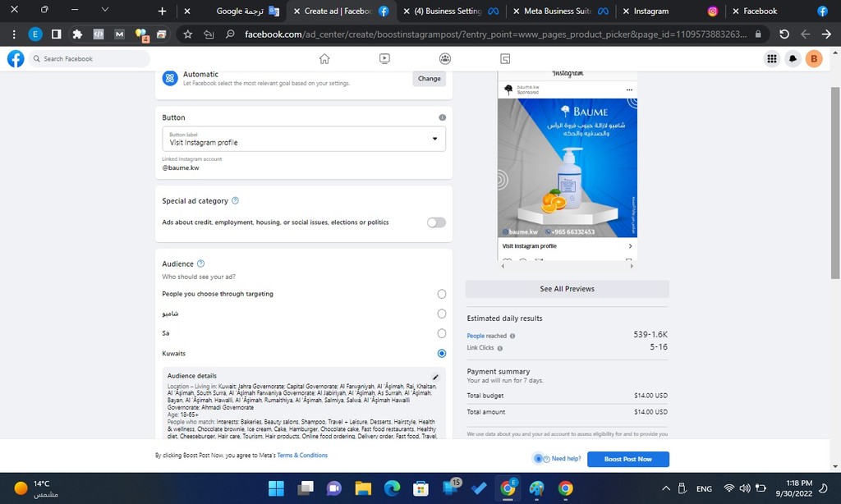
Task: Click the info icon beside People reached
Action: [x=512, y=337]
